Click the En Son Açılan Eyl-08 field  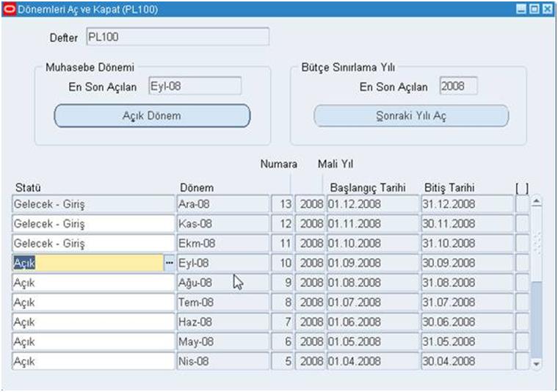click(x=195, y=86)
